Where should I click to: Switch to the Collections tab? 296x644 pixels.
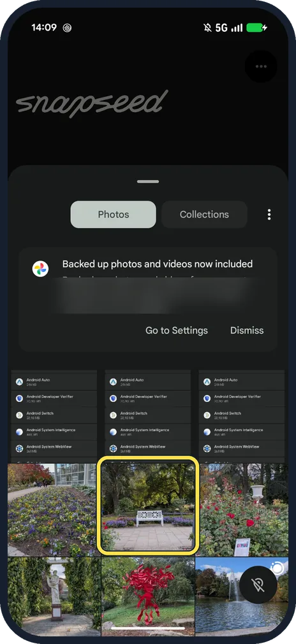click(204, 215)
